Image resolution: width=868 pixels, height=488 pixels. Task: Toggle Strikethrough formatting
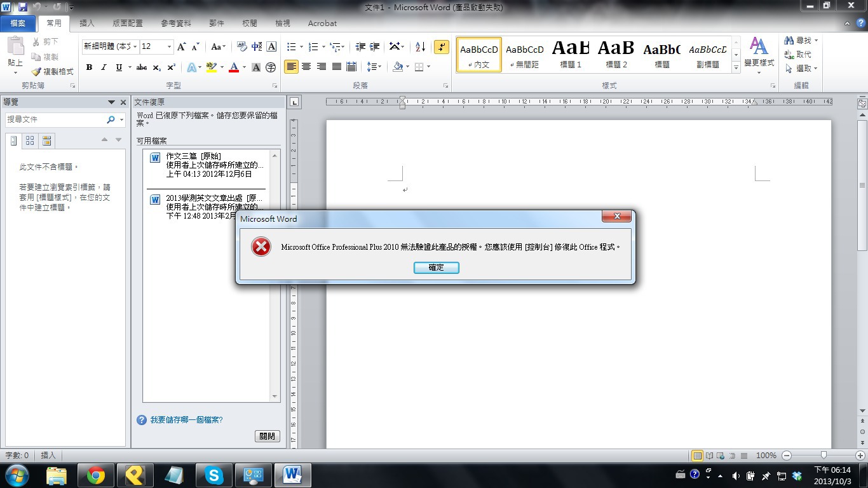point(142,67)
